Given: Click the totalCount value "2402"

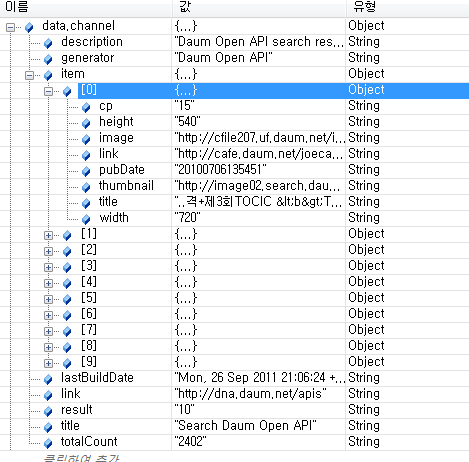Looking at the screenshot, I should 190,442.
